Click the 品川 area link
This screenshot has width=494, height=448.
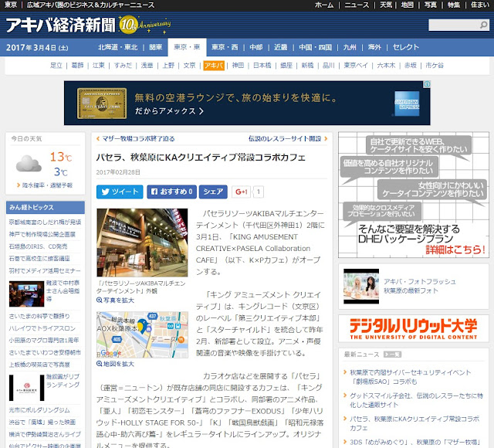pyautogui.click(x=328, y=65)
